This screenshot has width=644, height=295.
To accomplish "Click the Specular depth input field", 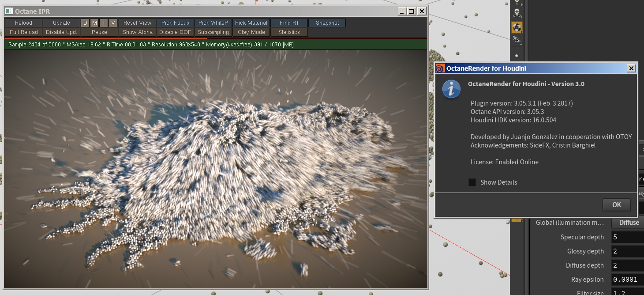I will (628, 237).
